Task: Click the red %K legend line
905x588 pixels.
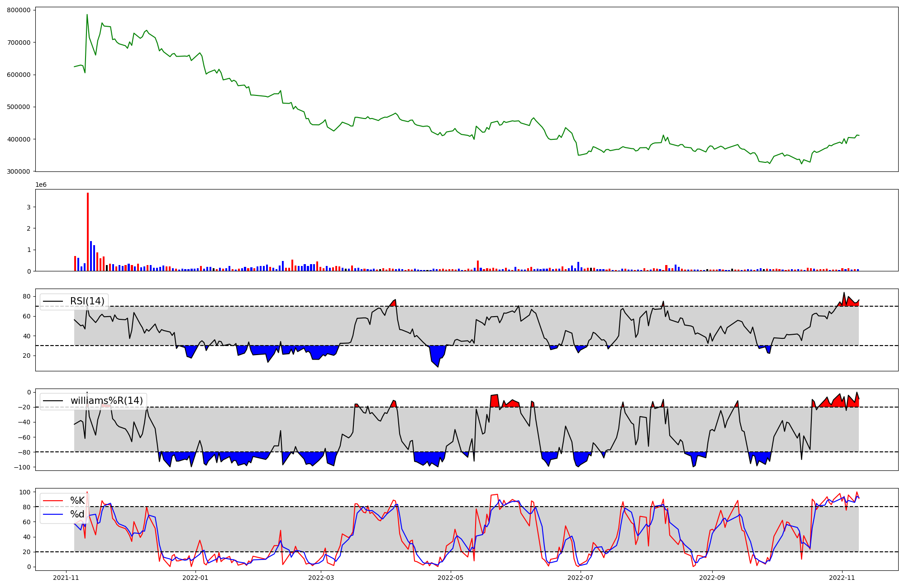Action: pos(53,501)
